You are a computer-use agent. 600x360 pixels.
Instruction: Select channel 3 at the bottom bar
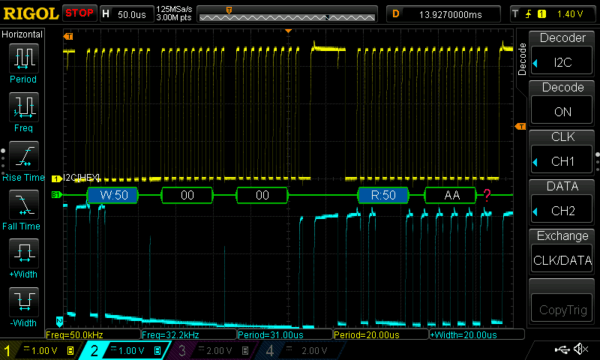coord(213,350)
